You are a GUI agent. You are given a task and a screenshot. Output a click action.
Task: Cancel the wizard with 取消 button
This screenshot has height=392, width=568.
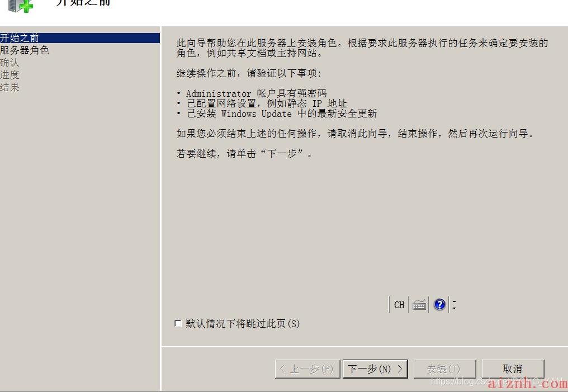513,369
